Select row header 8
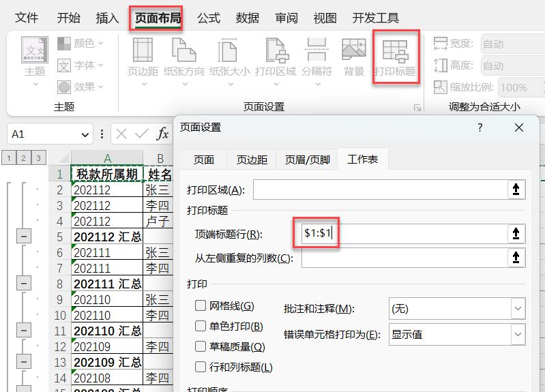The width and height of the screenshot is (545, 392). tap(60, 284)
